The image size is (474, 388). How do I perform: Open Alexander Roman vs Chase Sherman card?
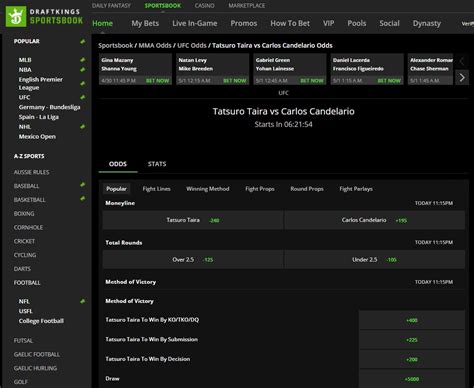pyautogui.click(x=430, y=69)
